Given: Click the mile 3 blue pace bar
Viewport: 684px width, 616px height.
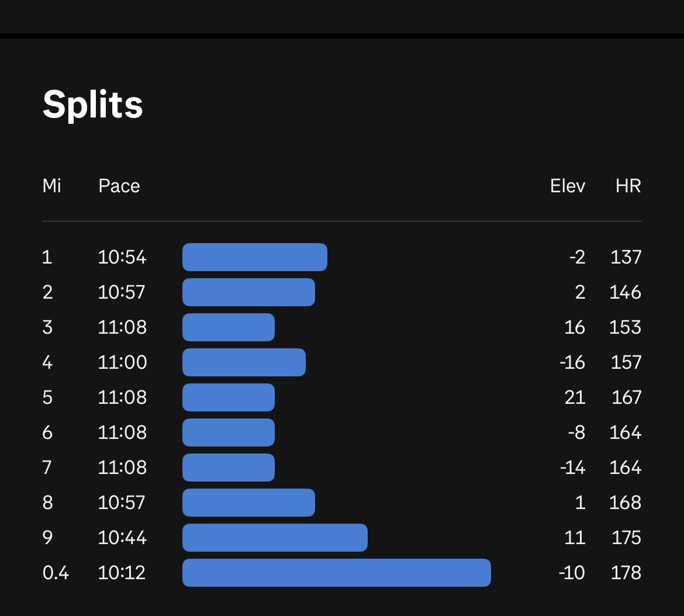Looking at the screenshot, I should tap(228, 327).
